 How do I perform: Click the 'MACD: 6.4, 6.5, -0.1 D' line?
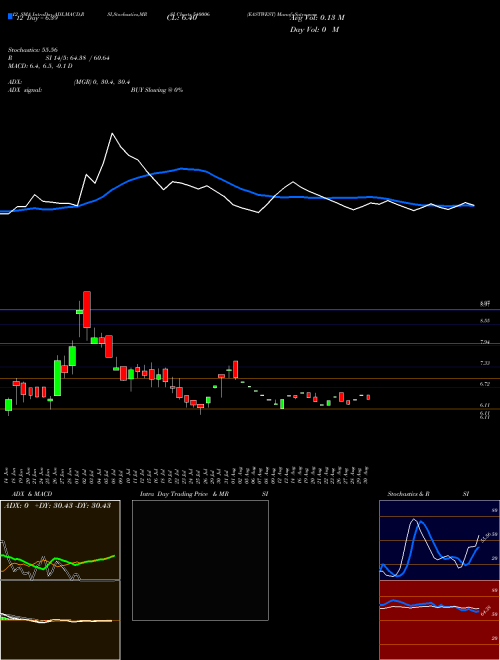(x=40, y=66)
